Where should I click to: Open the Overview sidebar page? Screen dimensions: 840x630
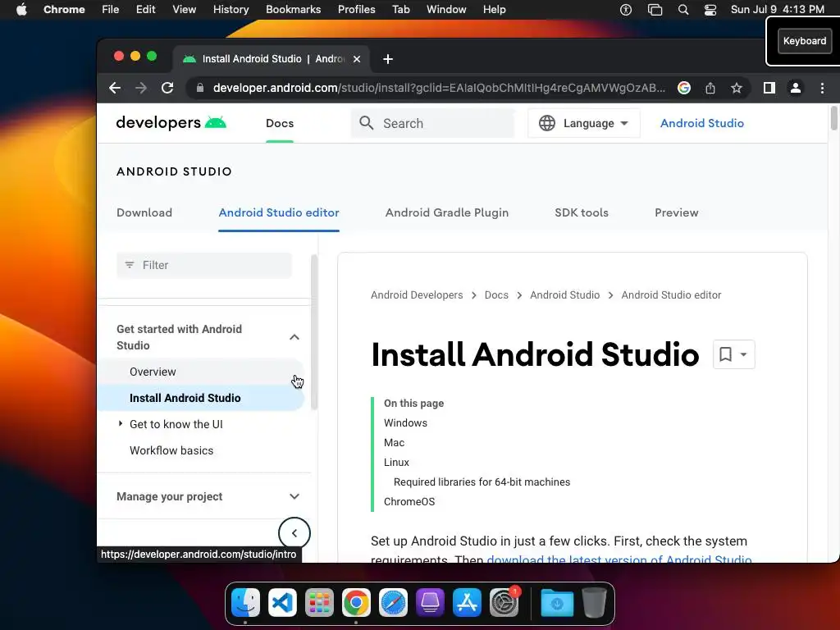[x=153, y=372]
